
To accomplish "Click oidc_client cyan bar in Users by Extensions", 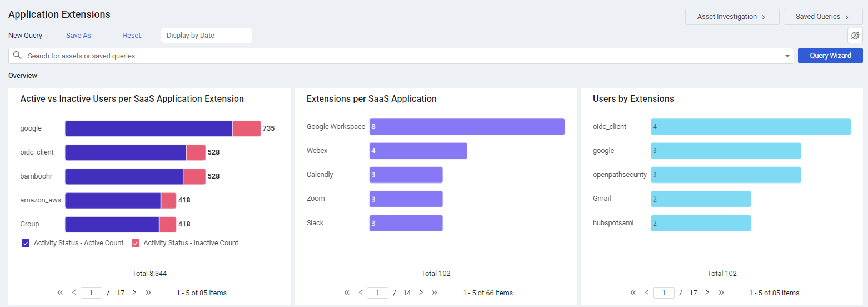I will pos(751,127).
